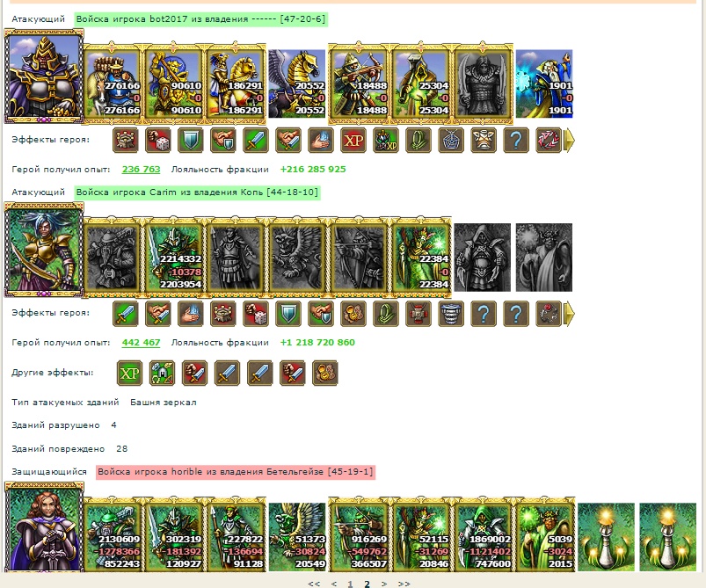Click the red XP hero effect icon
Screen dimensions: 706x588
click(353, 141)
